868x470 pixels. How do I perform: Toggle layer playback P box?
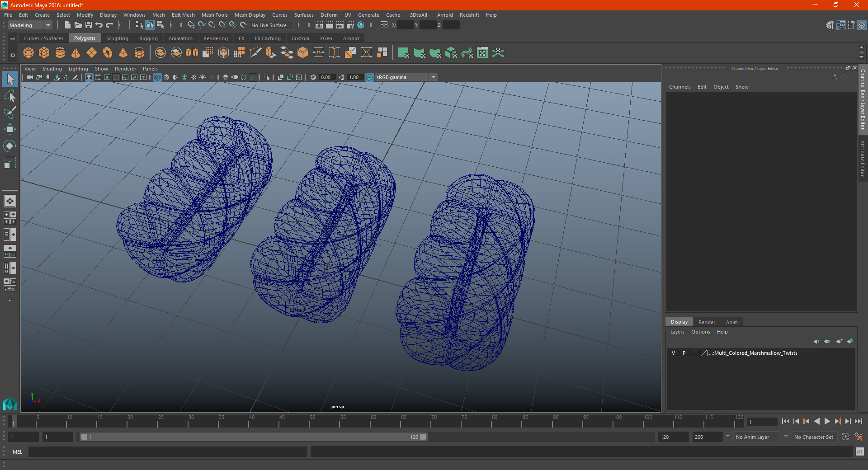click(x=684, y=353)
